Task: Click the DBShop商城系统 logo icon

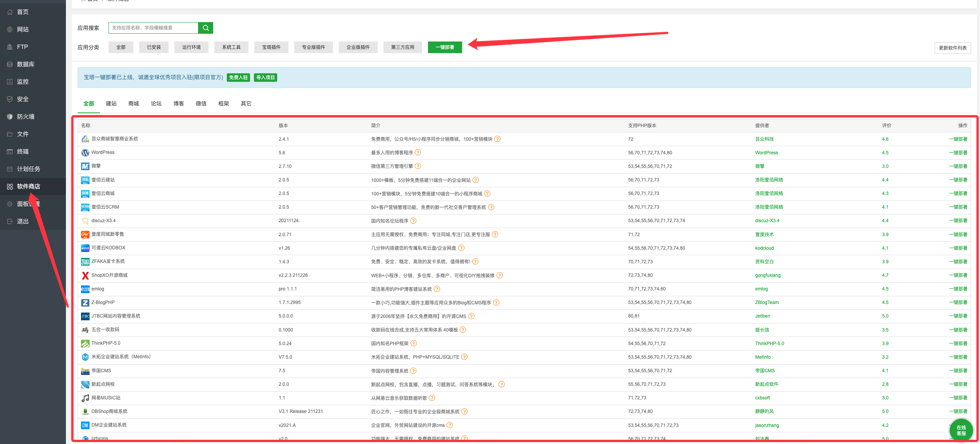Action: (85, 412)
